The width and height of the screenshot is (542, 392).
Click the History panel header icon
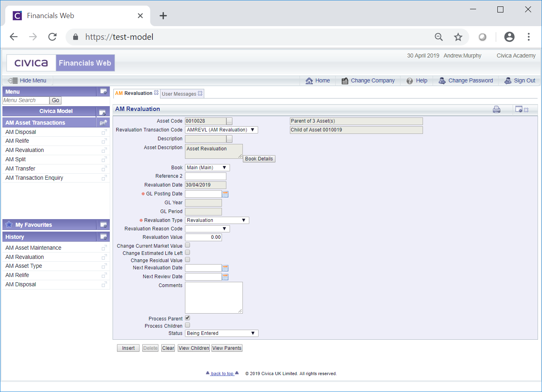tap(103, 237)
